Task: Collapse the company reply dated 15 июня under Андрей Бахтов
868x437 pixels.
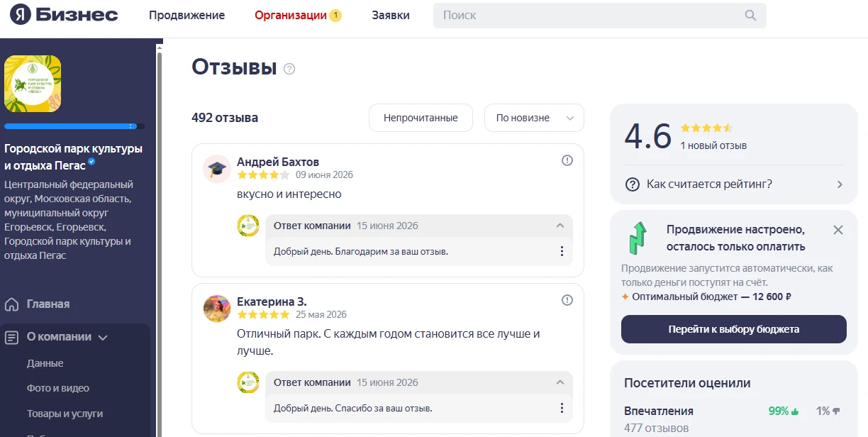Action: point(560,226)
